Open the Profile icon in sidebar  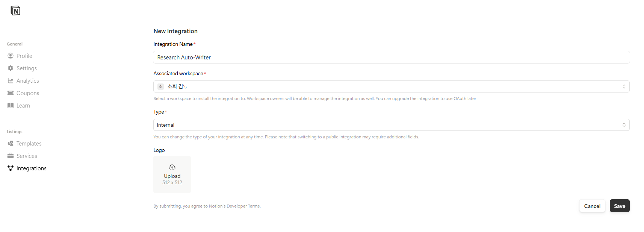tap(11, 56)
